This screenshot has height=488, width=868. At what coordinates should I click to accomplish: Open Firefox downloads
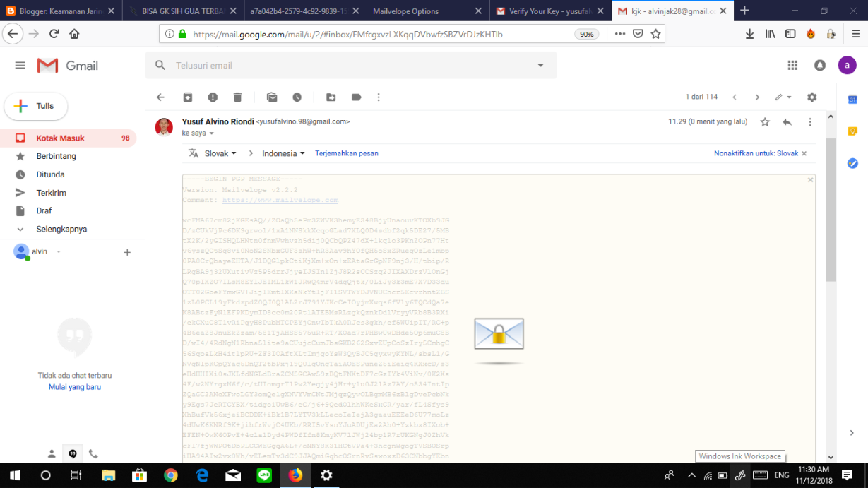coord(750,34)
